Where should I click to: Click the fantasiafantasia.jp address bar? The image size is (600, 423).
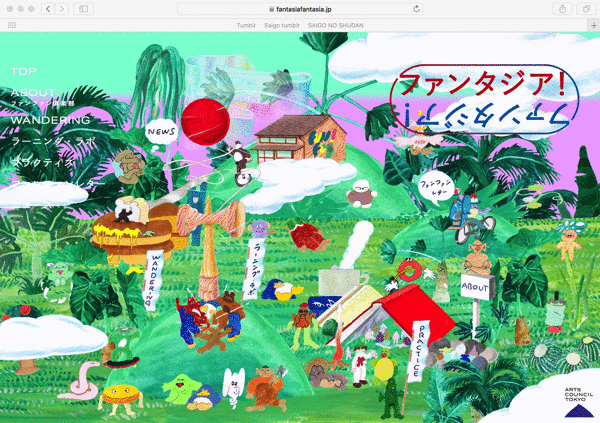[300, 9]
